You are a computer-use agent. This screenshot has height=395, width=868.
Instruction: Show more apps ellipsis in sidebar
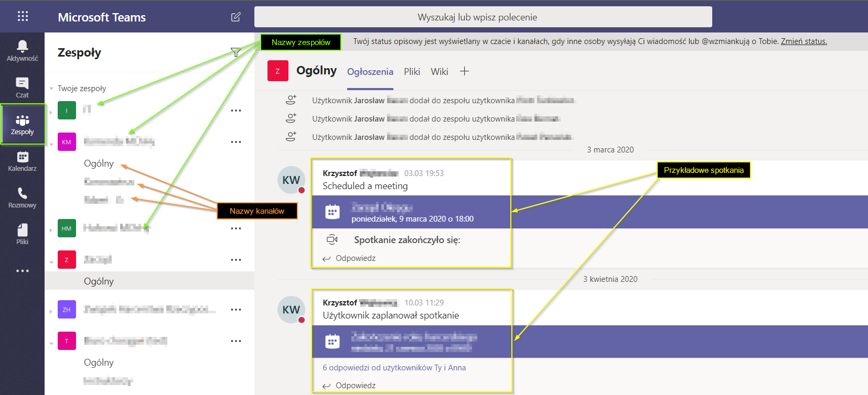pos(22,271)
